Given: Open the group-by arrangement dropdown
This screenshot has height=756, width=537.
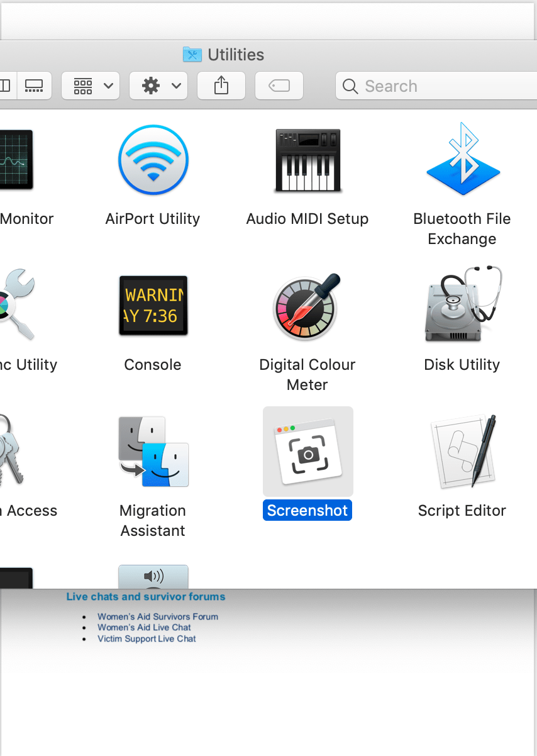Looking at the screenshot, I should (x=91, y=86).
